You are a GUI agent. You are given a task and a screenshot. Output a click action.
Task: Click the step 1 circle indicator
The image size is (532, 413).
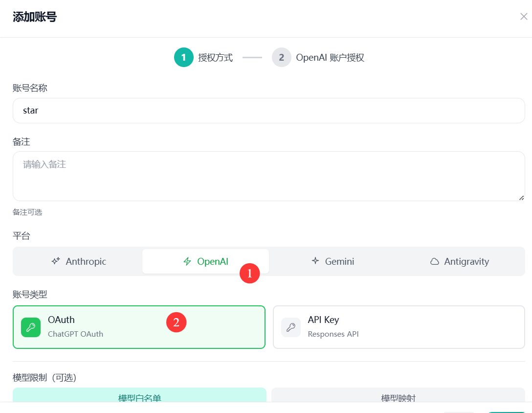[x=183, y=57]
